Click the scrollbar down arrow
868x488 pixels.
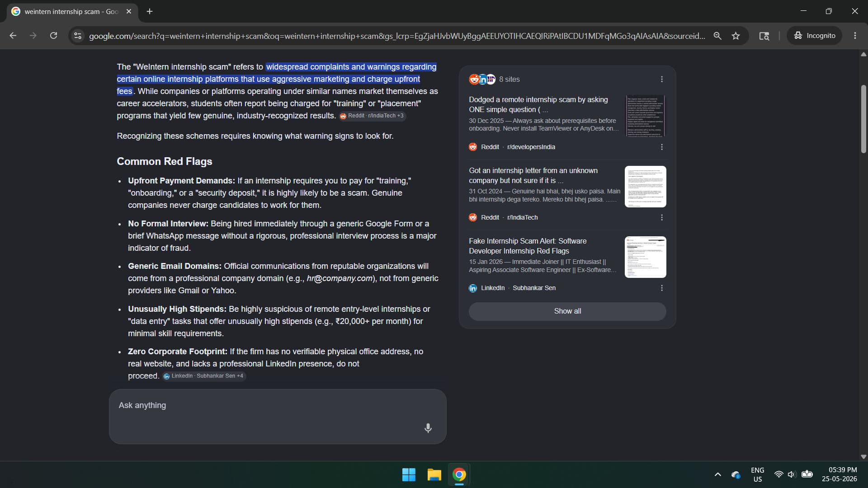(863, 457)
